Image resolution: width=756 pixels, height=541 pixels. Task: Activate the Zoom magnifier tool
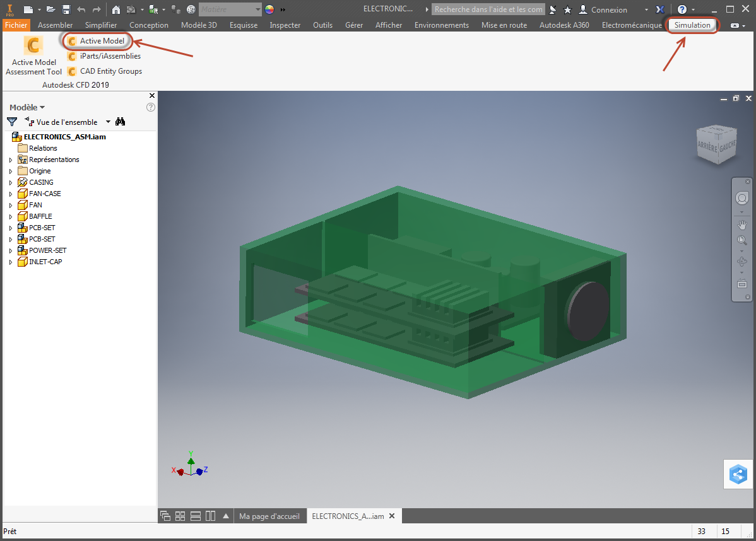click(x=741, y=240)
